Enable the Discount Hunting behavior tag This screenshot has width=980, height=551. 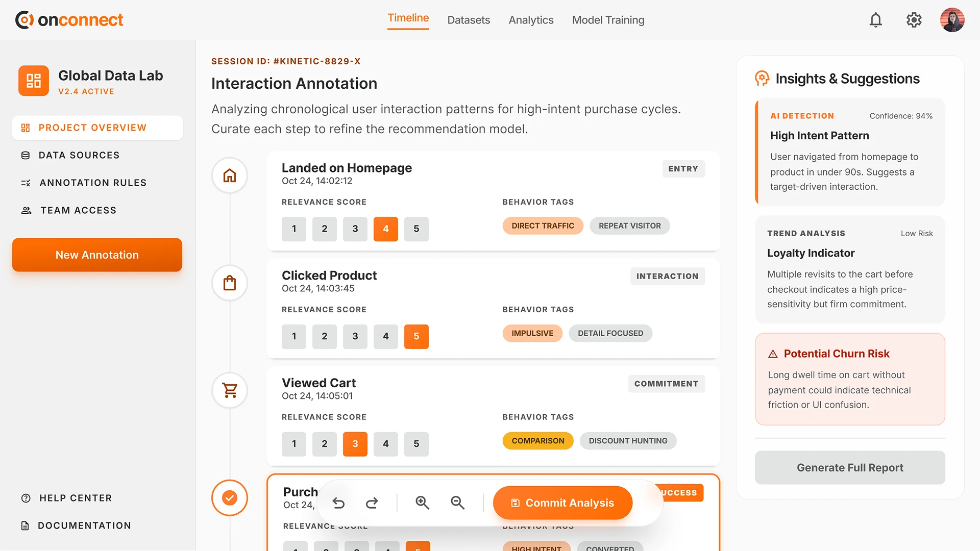tap(628, 441)
